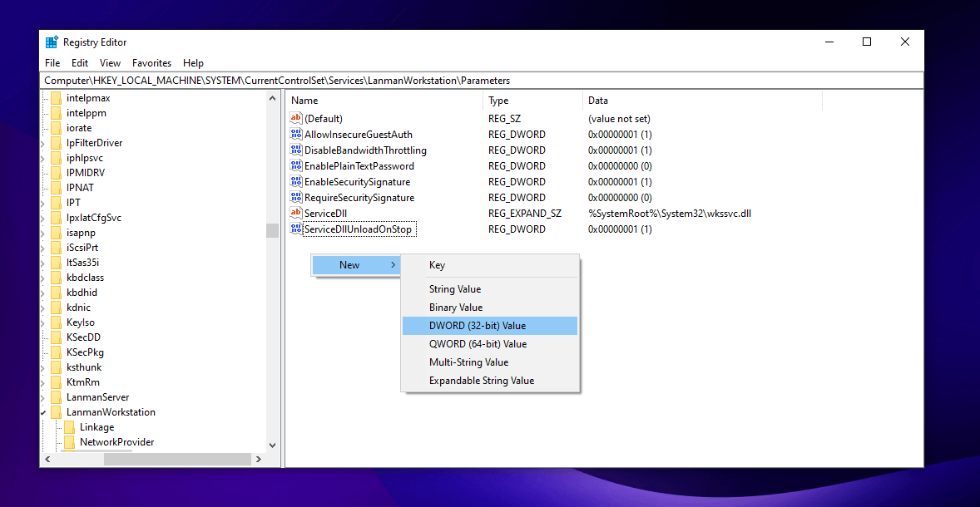Viewport: 980px width, 507px height.
Task: Click the AllowInsecureGuestAuth DWORD value icon
Action: [296, 135]
